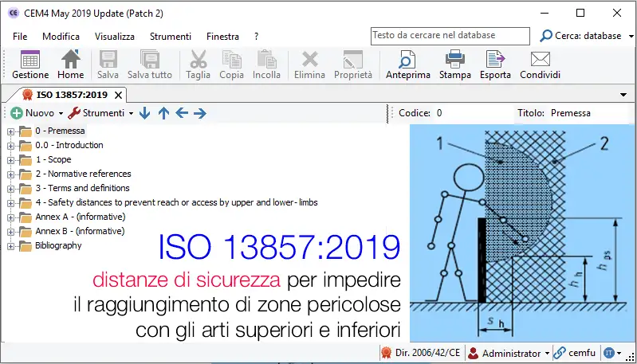Open the Strumenti menu
This screenshot has height=364, width=637.
[171, 37]
